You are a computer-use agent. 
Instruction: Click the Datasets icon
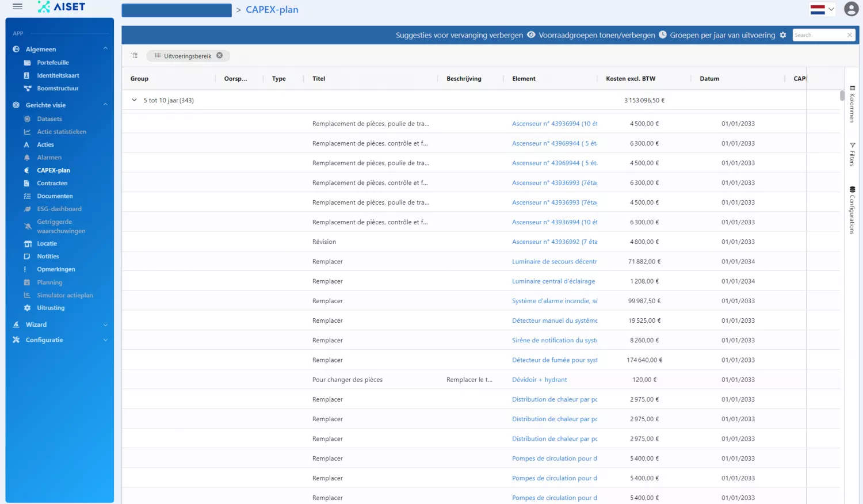tap(27, 119)
